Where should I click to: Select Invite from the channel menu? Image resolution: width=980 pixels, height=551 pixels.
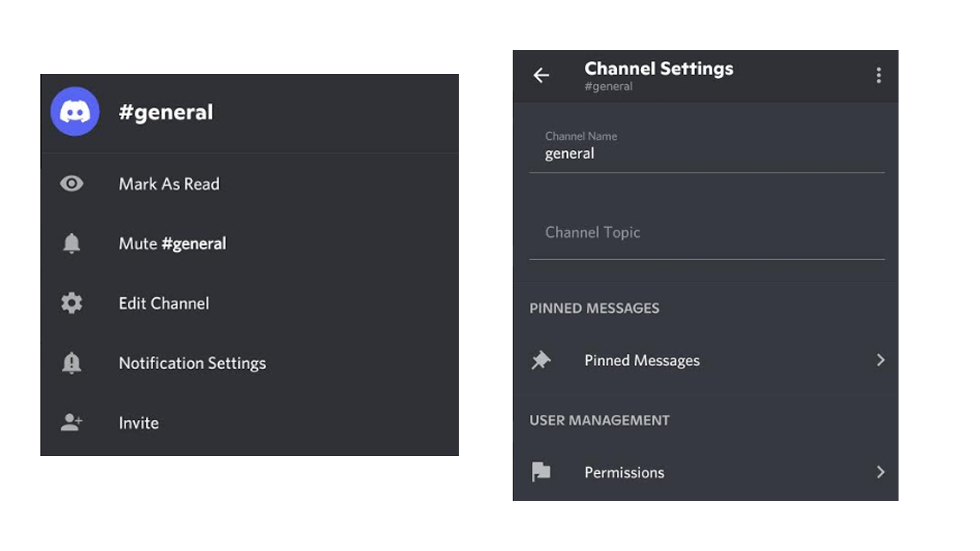click(x=250, y=422)
